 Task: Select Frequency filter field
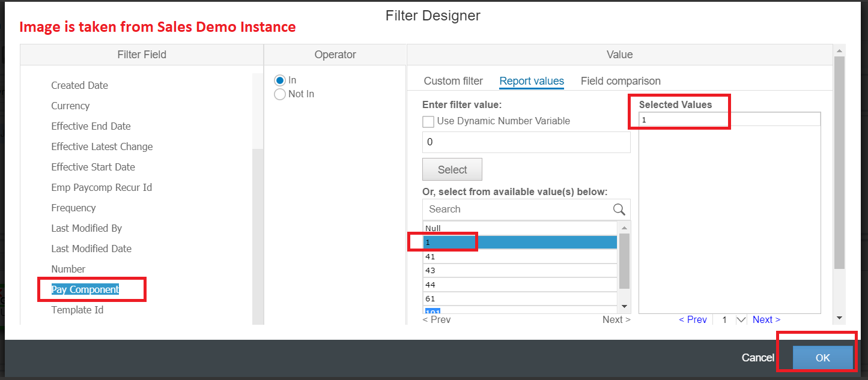coord(73,208)
